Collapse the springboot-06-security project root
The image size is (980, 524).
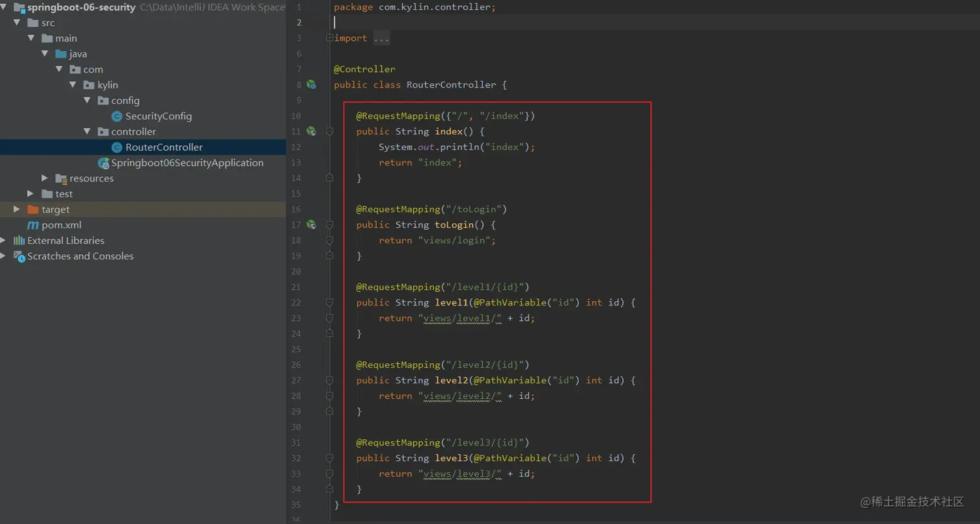5,7
